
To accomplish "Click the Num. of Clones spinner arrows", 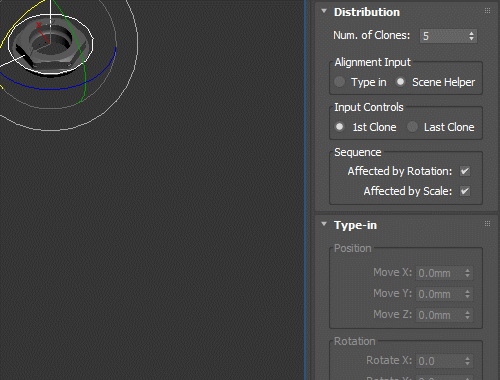I will coord(471,36).
